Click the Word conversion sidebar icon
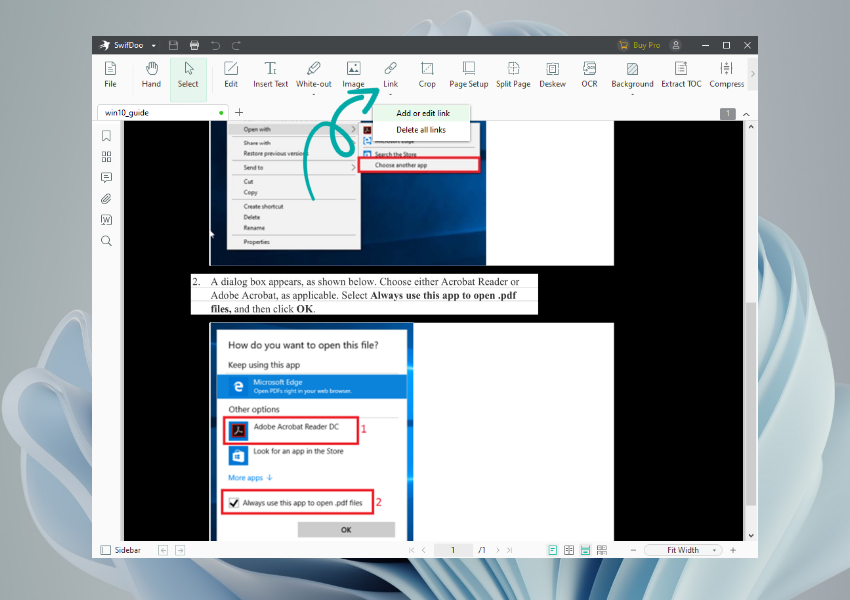The image size is (850, 600). pyautogui.click(x=106, y=220)
